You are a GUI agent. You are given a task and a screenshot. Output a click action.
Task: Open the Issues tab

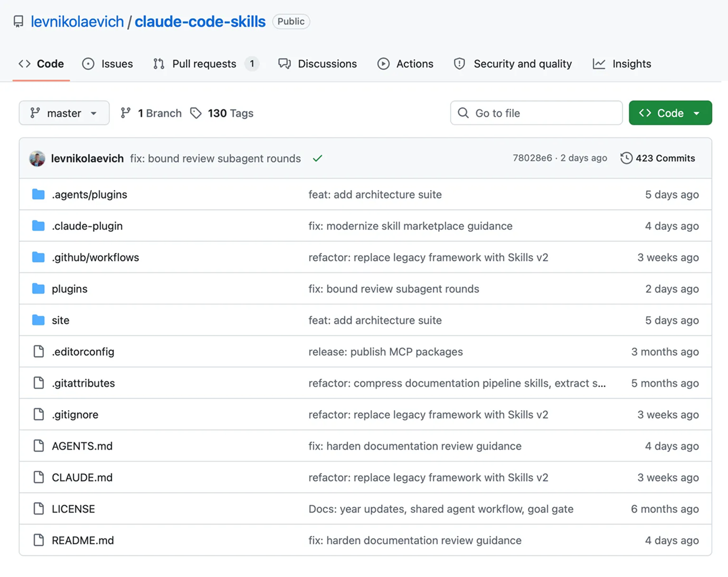107,64
